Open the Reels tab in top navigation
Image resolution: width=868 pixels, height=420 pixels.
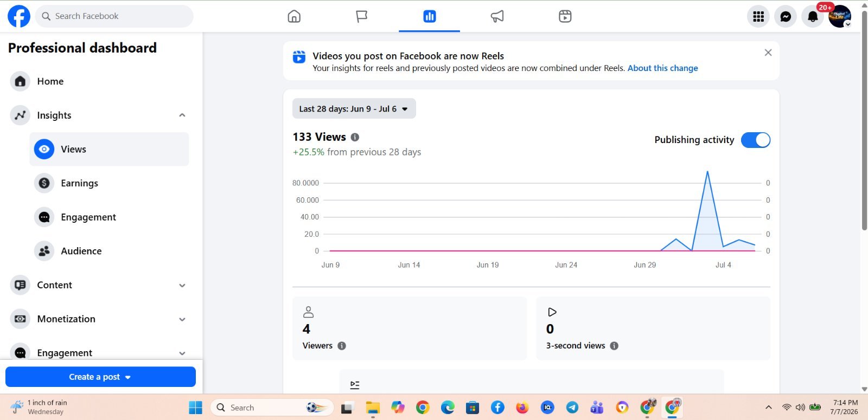tap(565, 16)
